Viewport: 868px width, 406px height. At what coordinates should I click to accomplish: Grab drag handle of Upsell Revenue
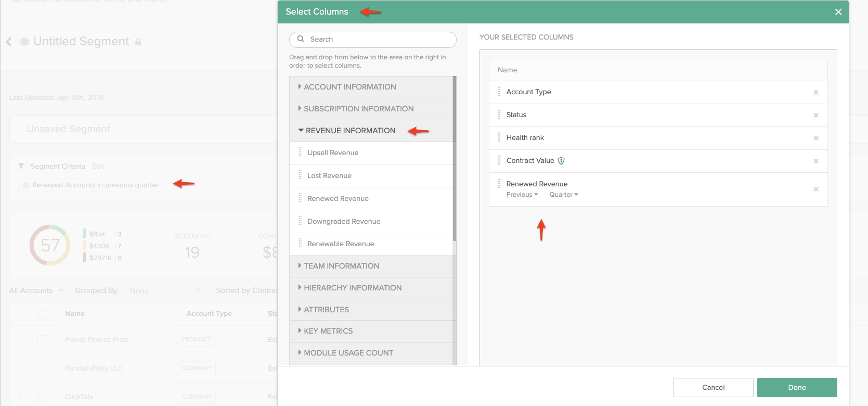[300, 153]
